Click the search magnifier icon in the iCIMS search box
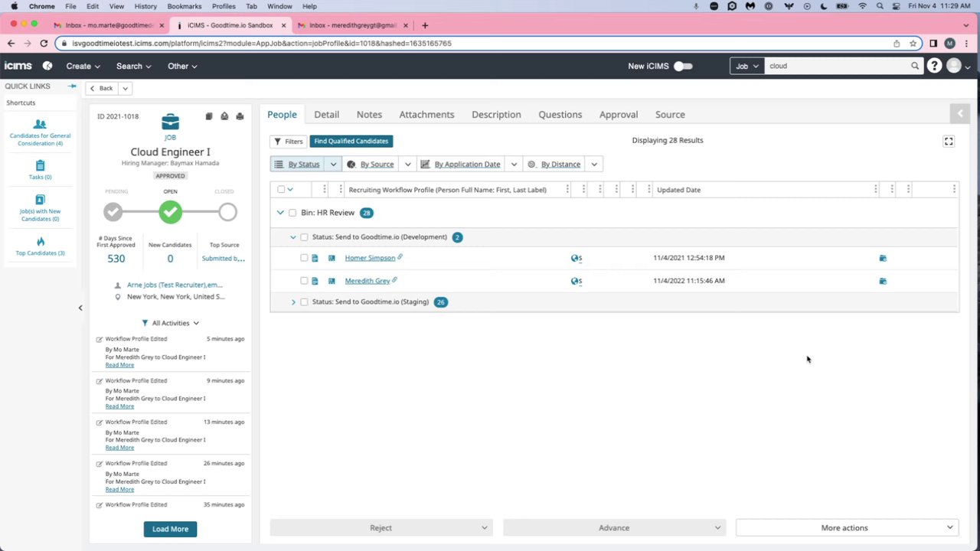980x551 pixels. point(914,66)
